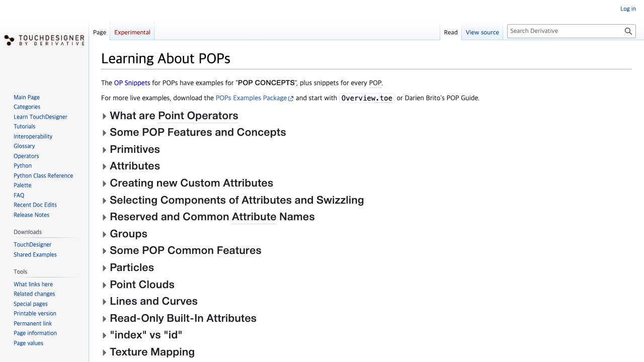Click the TouchDesigner download link
This screenshot has width=644, height=362.
pyautogui.click(x=33, y=245)
